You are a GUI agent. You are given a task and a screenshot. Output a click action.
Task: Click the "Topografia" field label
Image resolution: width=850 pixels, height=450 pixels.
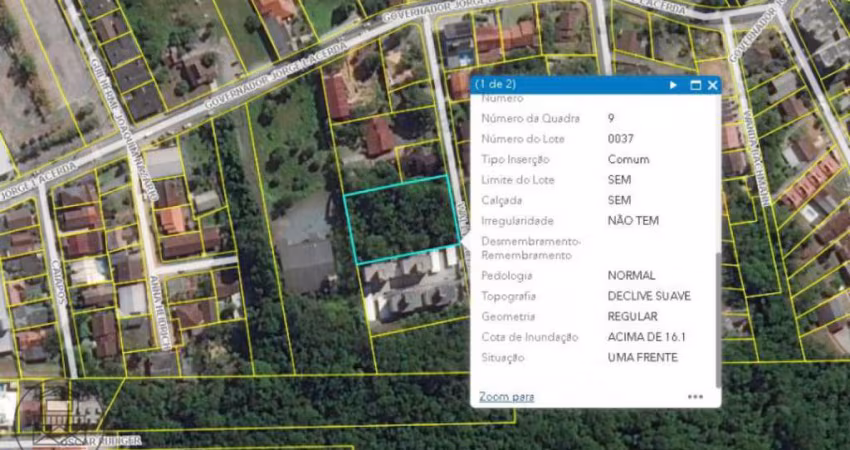pos(508,296)
